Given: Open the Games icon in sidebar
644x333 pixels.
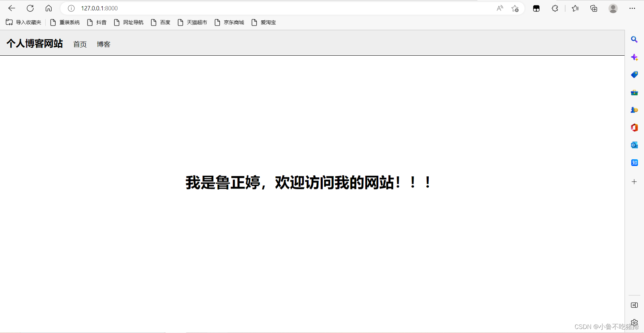Looking at the screenshot, I should point(634,110).
